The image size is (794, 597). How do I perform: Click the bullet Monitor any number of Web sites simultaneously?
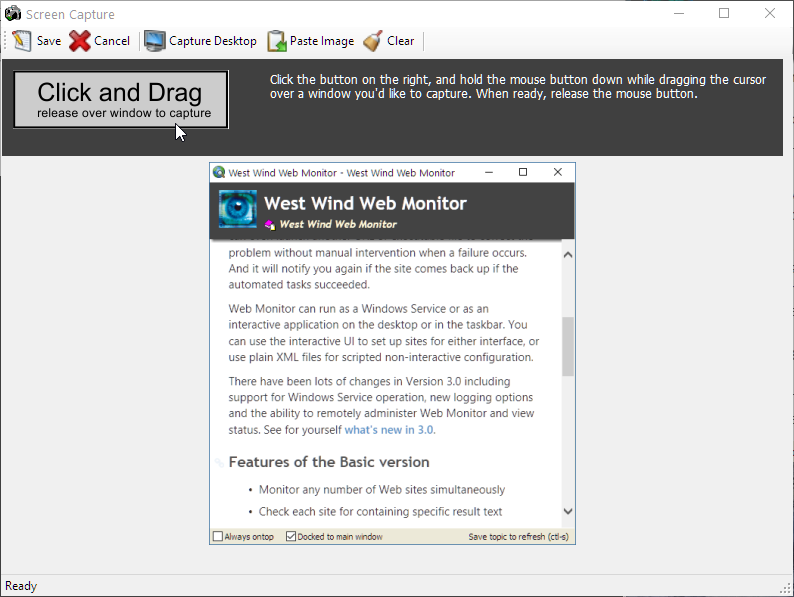(x=382, y=490)
